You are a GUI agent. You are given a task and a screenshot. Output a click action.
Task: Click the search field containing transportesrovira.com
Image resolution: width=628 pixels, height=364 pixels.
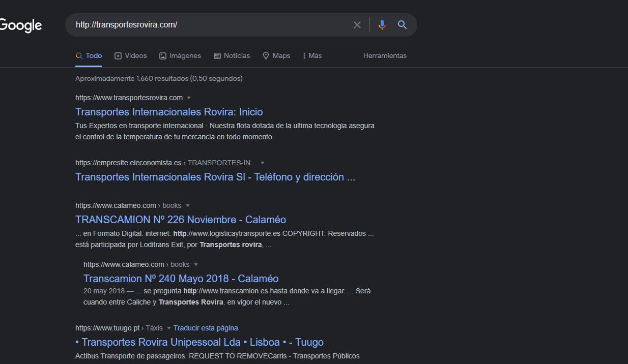pos(211,25)
